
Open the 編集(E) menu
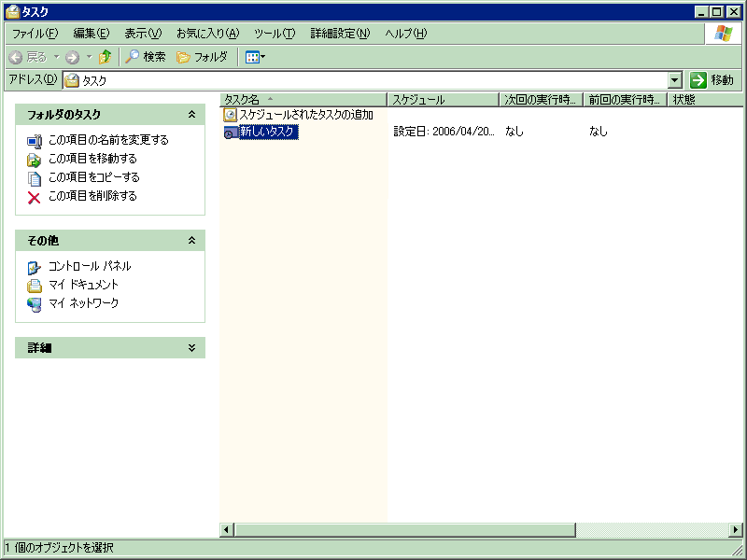click(x=91, y=34)
